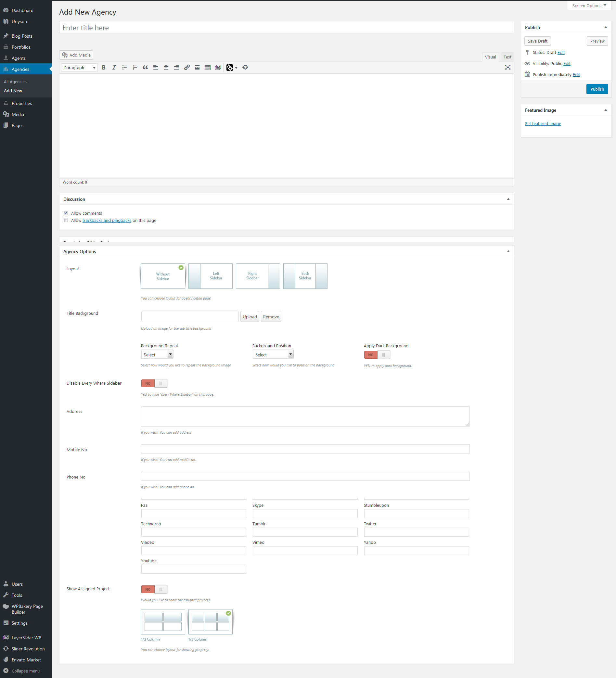
Task: Center align text in the editor
Action: click(166, 68)
